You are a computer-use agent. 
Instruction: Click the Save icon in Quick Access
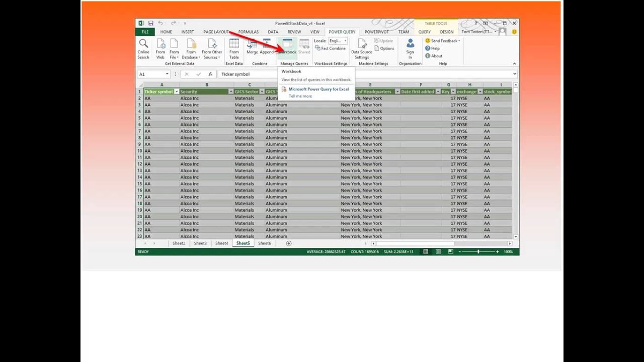click(x=151, y=23)
